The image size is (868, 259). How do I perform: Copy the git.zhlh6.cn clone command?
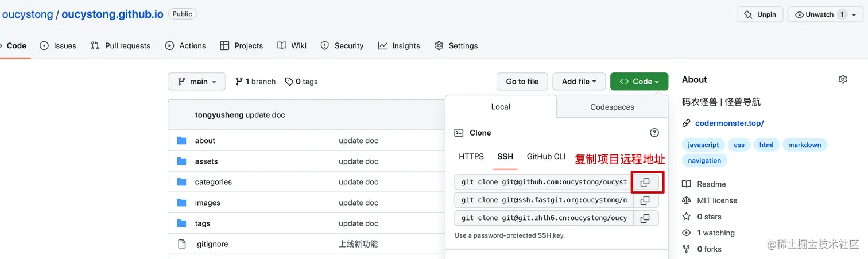pyautogui.click(x=645, y=218)
